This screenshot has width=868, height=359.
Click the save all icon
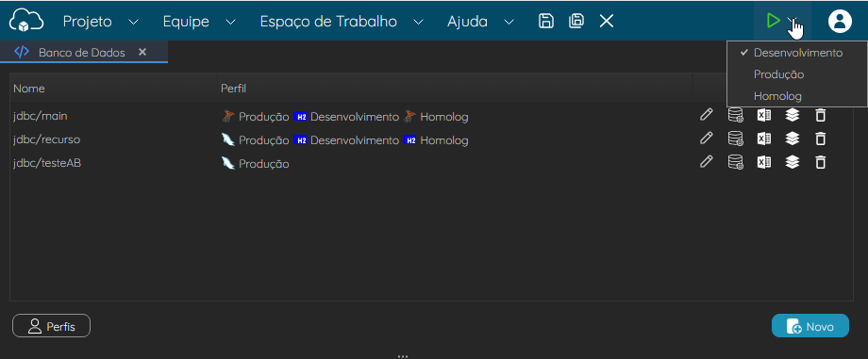[576, 21]
